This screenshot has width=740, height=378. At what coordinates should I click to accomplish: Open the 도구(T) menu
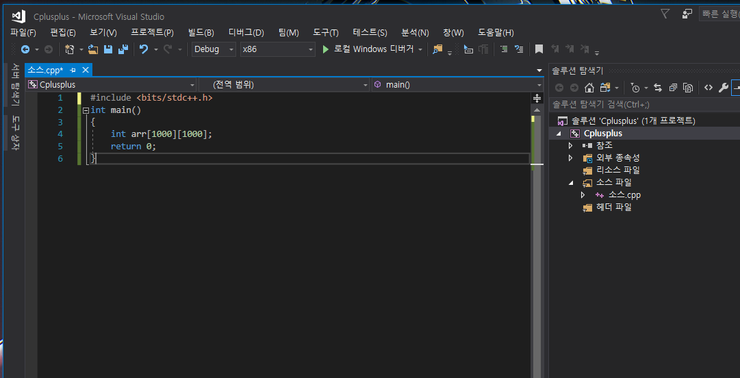pyautogui.click(x=326, y=33)
